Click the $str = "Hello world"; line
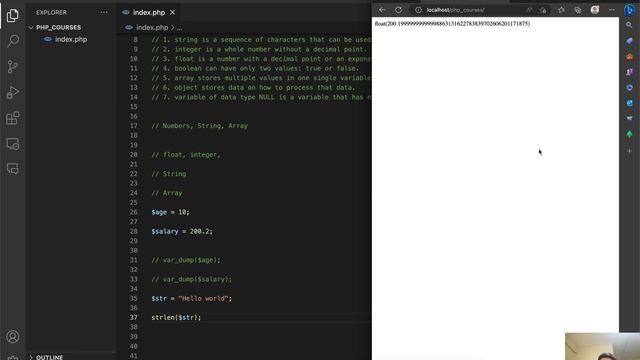The image size is (640, 360). point(191,298)
